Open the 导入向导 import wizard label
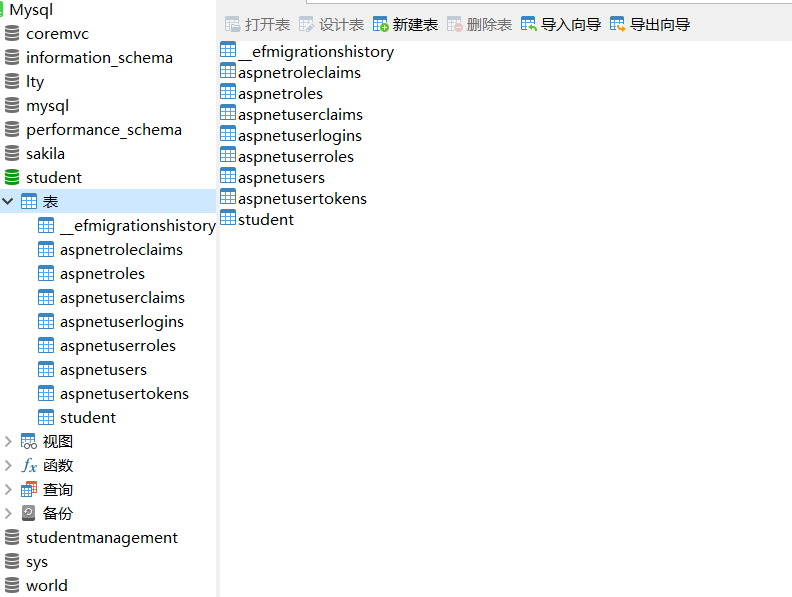The height and width of the screenshot is (597, 792). (x=571, y=24)
